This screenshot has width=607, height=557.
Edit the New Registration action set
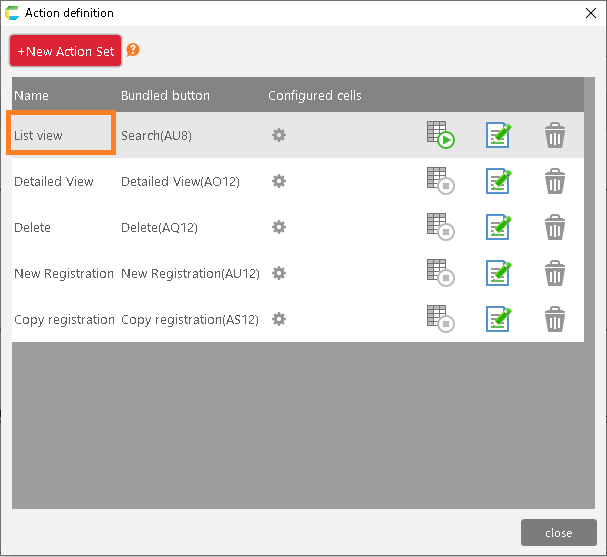(x=498, y=273)
